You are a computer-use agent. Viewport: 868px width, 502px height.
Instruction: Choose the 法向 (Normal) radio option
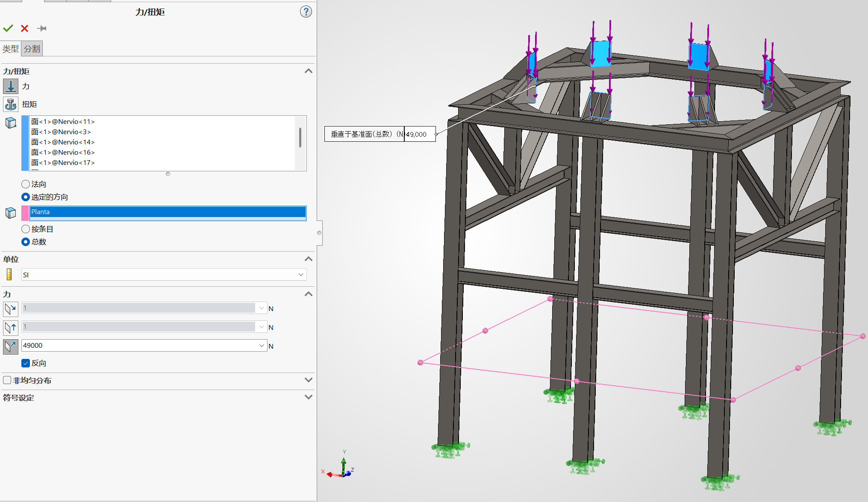[26, 184]
